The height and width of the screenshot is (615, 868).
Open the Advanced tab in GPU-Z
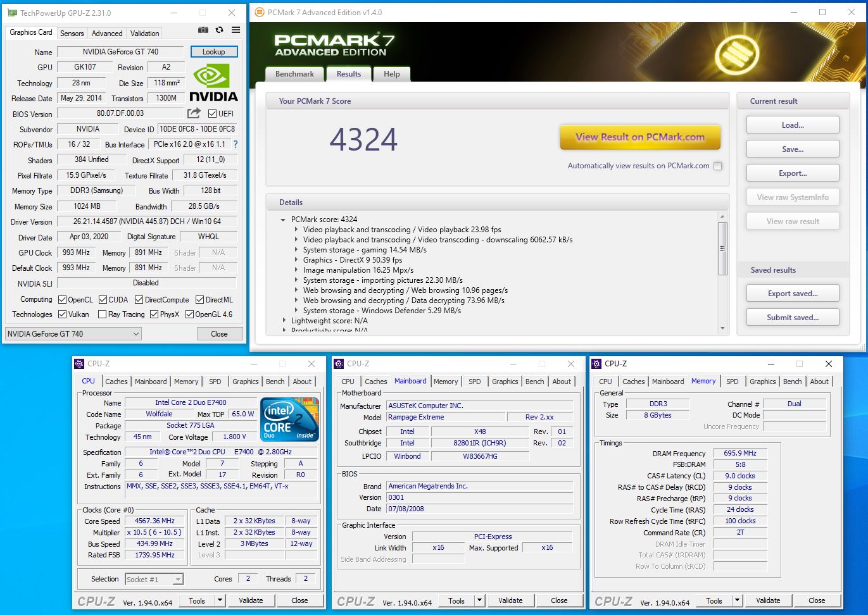click(x=107, y=34)
